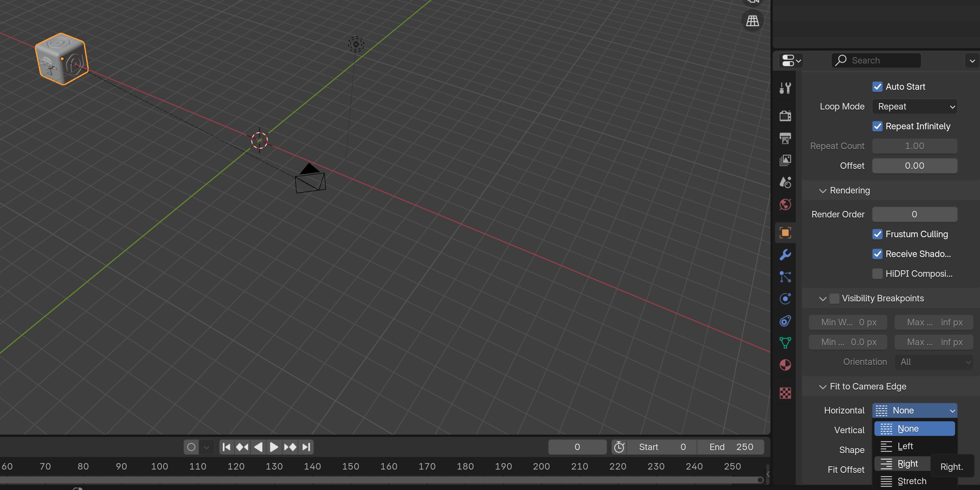Choose None in the Horizontal menu

coord(915,429)
